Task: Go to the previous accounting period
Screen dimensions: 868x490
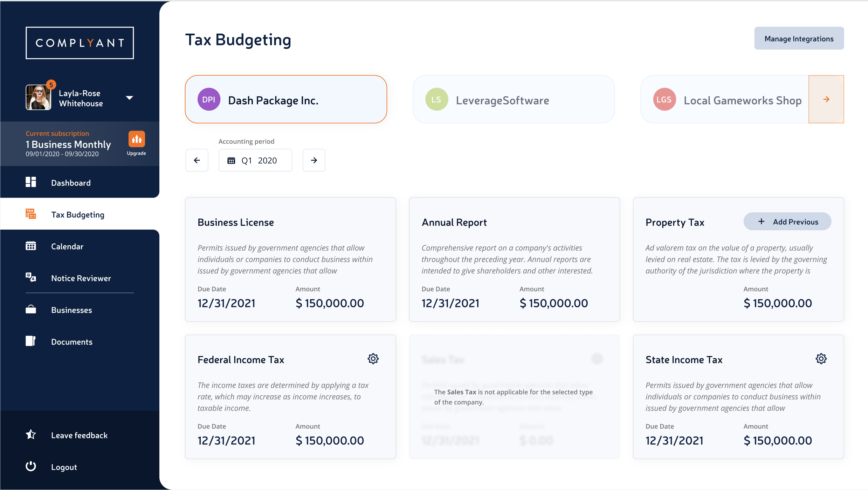Action: point(197,160)
